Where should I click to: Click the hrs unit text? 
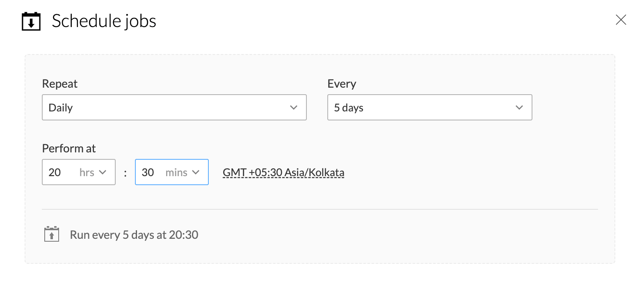pyautogui.click(x=87, y=172)
